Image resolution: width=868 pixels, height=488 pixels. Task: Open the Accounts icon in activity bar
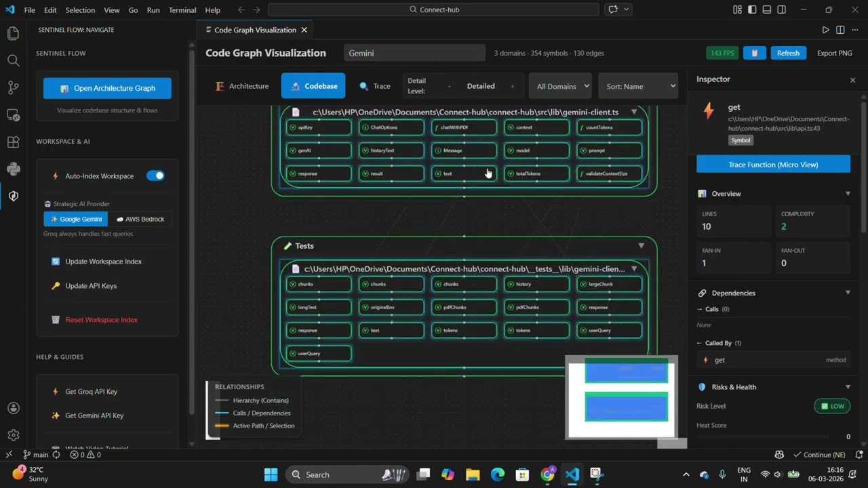click(13, 408)
